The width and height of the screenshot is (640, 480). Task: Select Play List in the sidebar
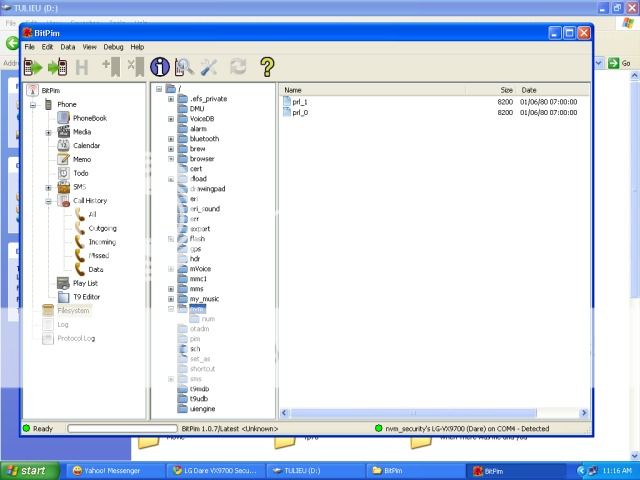(85, 283)
